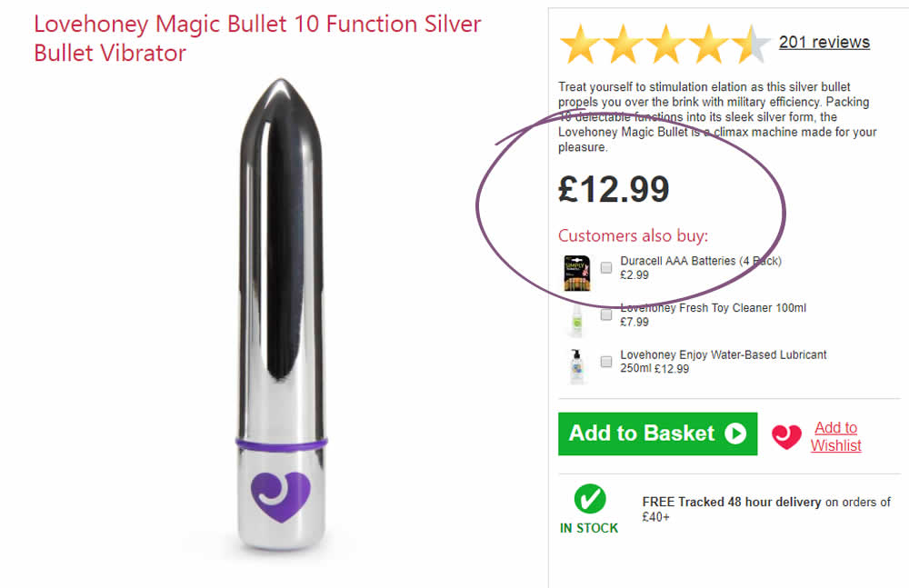This screenshot has width=909, height=588.
Task: Tick the Duracell AAA Batteries checkbox
Action: point(606,268)
